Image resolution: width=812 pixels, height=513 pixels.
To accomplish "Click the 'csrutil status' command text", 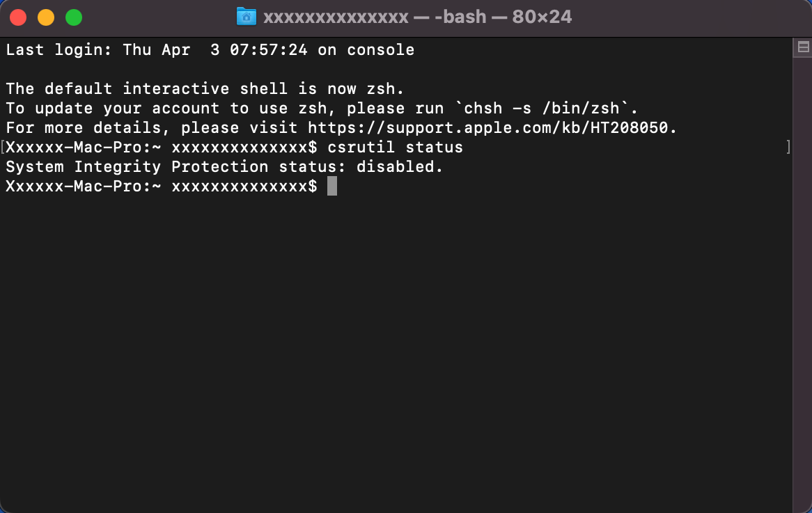I will click(x=395, y=148).
